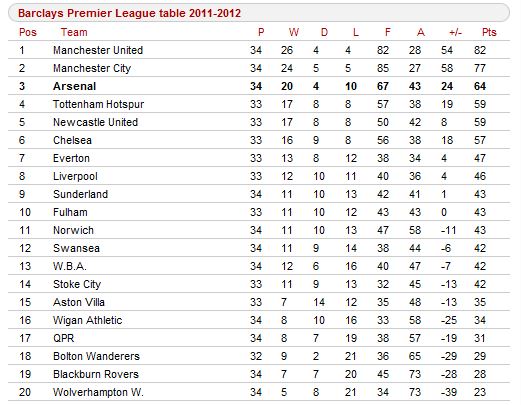Select Blackburn Rovers in the table
This screenshot has width=521, height=405.
tap(96, 374)
